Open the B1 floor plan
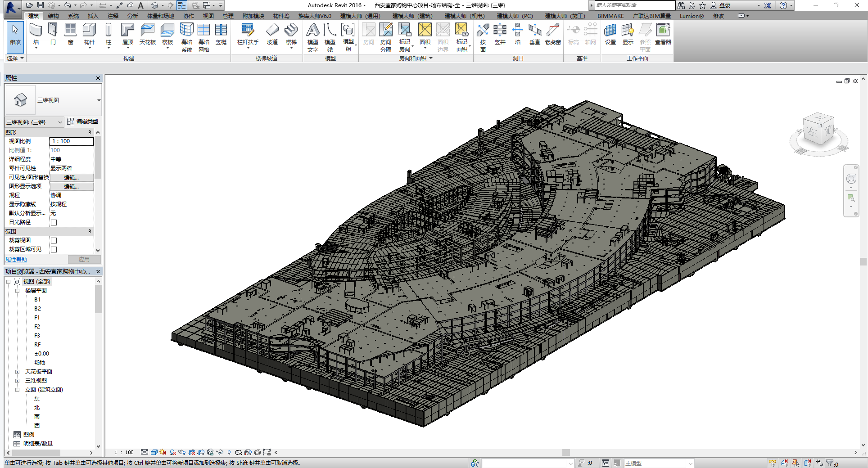Screen dimensions: 868x468 coord(37,300)
